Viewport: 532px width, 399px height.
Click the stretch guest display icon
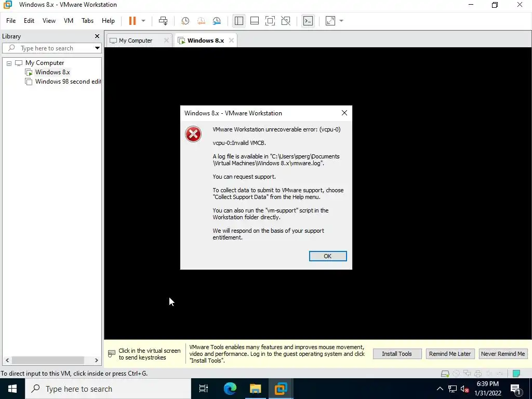pos(330,21)
